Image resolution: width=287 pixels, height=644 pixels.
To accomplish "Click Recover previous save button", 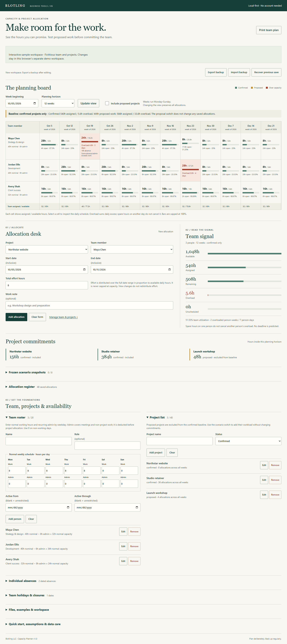I will point(266,72).
